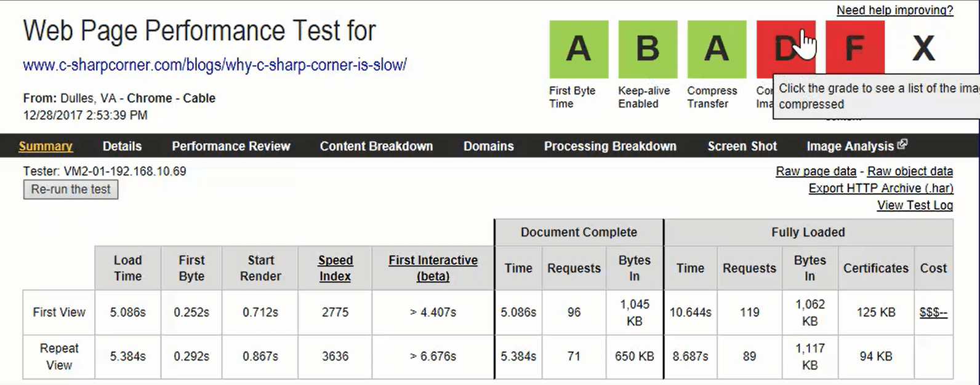Viewport: 980px width, 385px height.
Task: View the Content Breakdown tab
Action: pyautogui.click(x=376, y=146)
